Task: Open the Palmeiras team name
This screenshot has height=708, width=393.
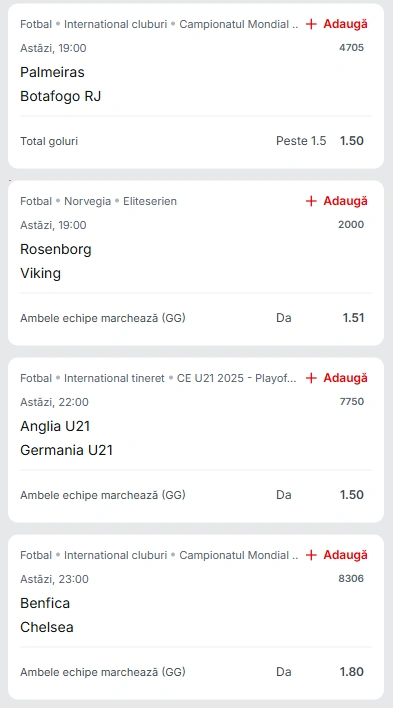Action: point(52,72)
